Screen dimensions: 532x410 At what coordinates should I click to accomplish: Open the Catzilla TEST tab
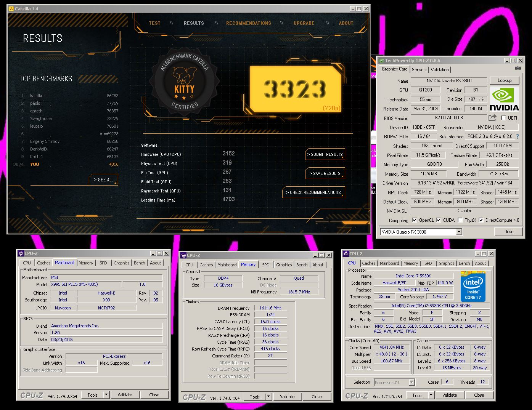(x=154, y=23)
